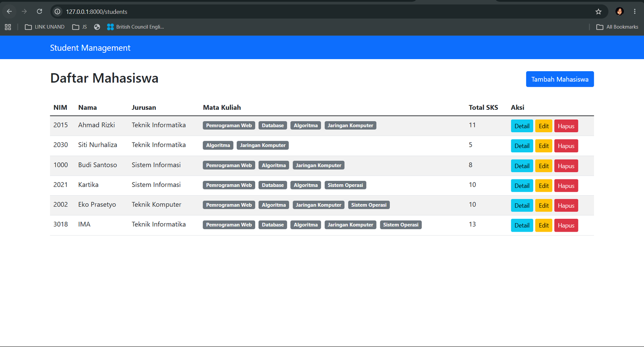Delete Ahmad Rizki with Hapus
Screen dimensions: 644x347
coord(566,126)
